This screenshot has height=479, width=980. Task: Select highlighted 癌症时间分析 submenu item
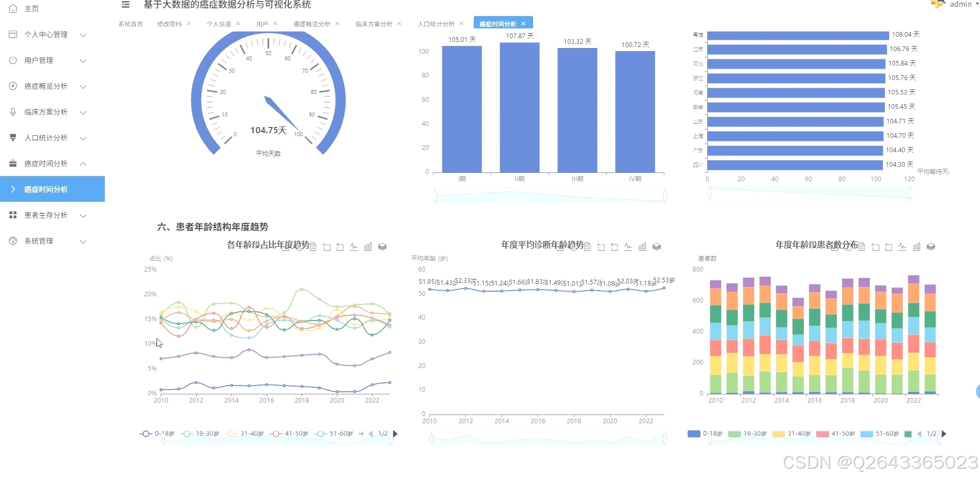click(52, 189)
